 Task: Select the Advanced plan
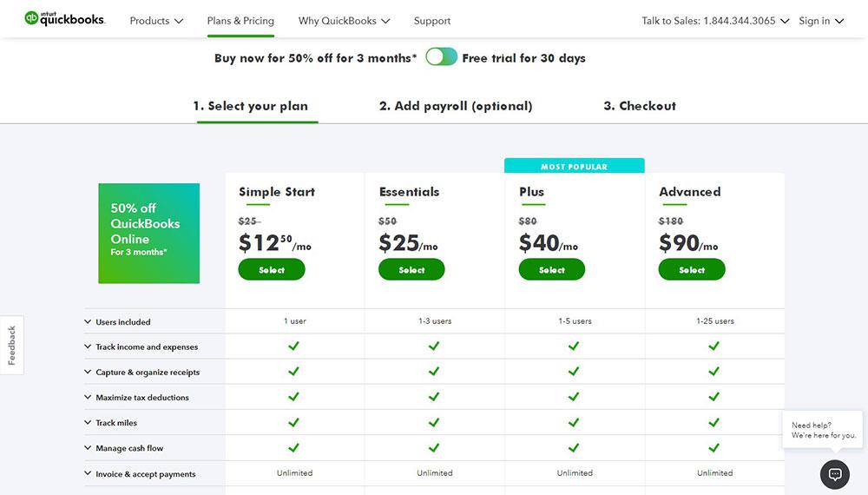coord(692,270)
